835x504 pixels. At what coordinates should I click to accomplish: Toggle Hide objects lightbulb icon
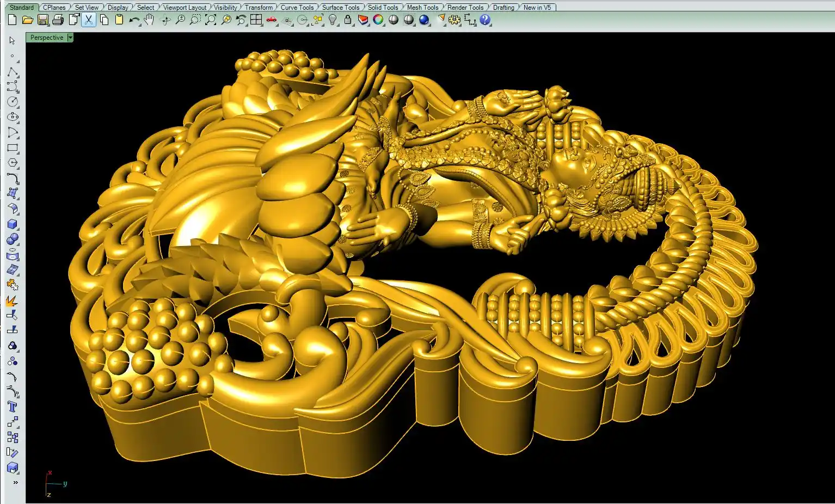(x=333, y=20)
